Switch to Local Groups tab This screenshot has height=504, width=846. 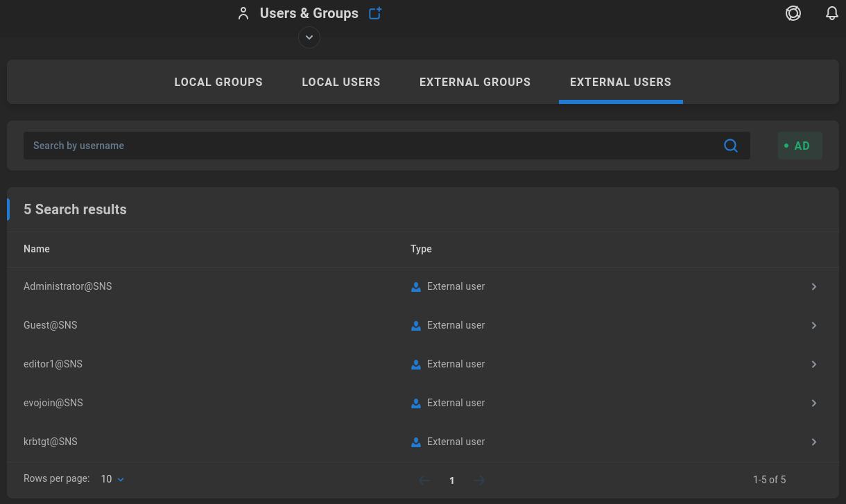218,82
